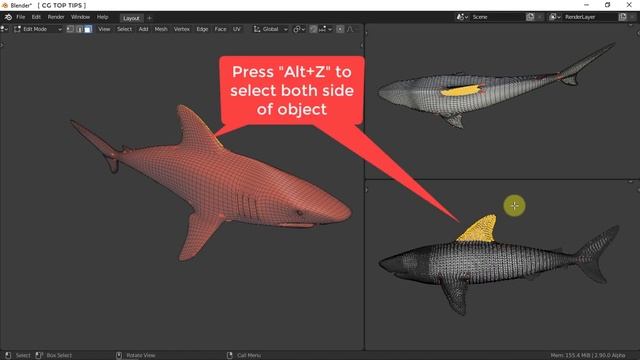Add a new workspace with plus button
The image size is (640, 360).
click(x=149, y=18)
